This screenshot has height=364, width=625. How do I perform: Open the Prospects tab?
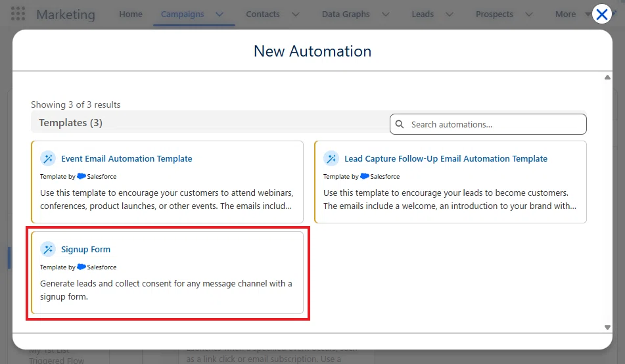pos(494,14)
